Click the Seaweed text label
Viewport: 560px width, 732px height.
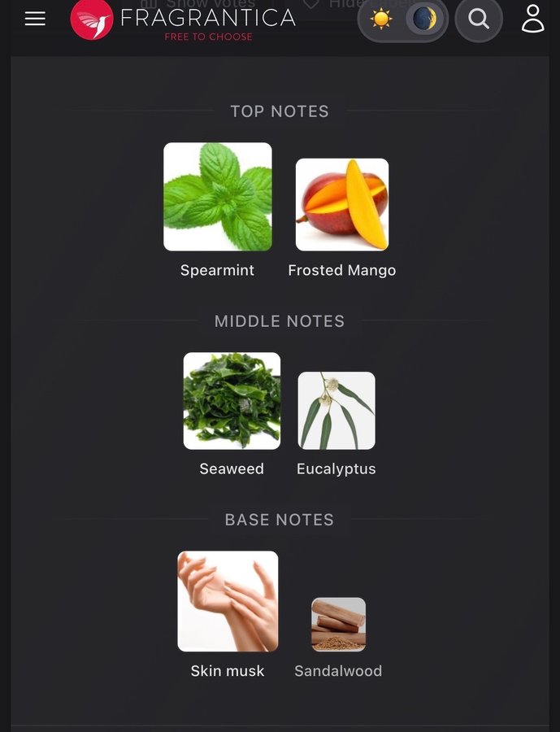232,468
